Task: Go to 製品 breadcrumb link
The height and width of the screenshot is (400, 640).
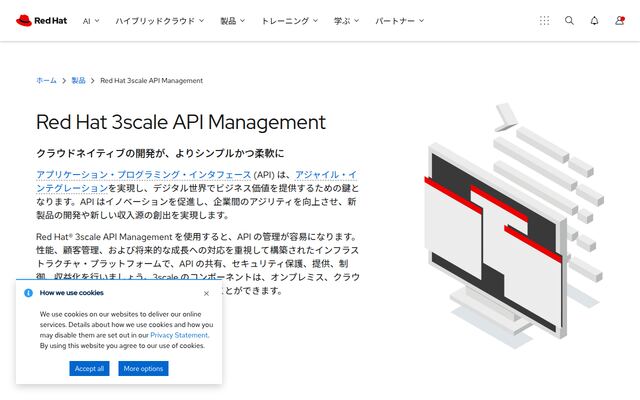Action: (x=78, y=80)
